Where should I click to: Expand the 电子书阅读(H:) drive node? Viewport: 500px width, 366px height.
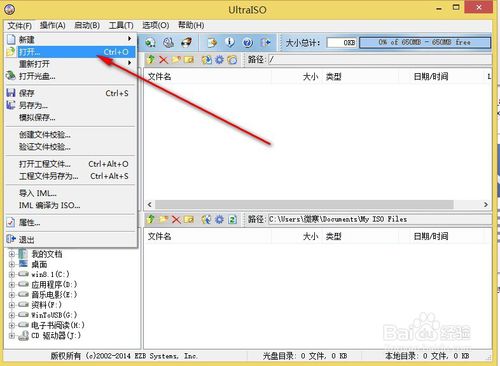[x=12, y=325]
